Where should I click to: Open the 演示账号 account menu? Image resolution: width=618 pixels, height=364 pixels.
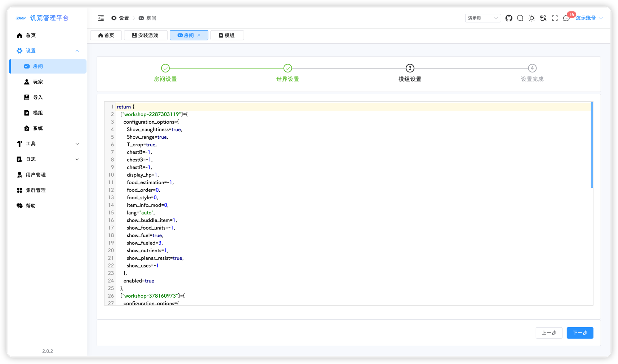pyautogui.click(x=588, y=18)
